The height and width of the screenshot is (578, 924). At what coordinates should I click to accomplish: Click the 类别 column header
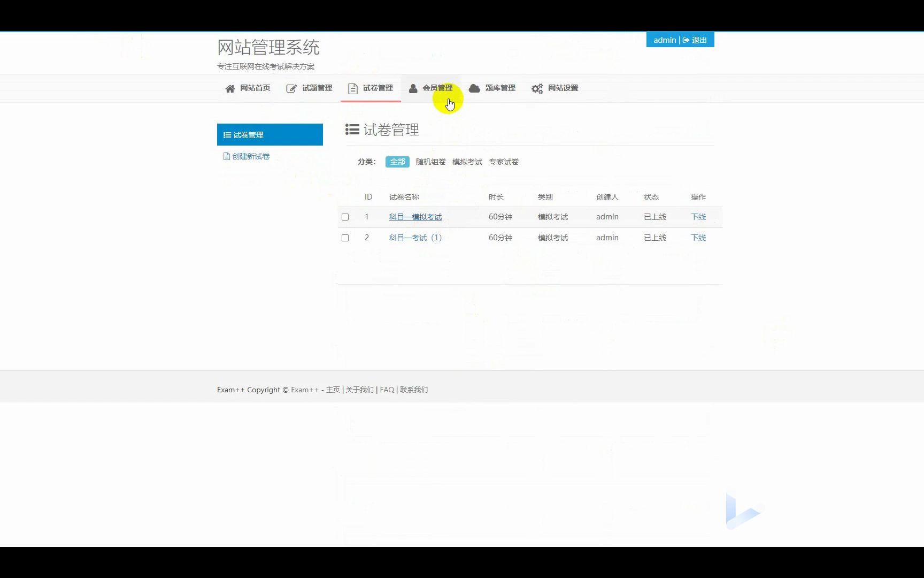(545, 197)
